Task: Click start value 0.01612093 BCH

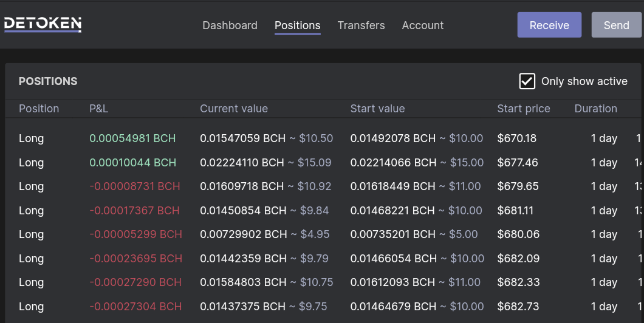Action: pyautogui.click(x=392, y=282)
